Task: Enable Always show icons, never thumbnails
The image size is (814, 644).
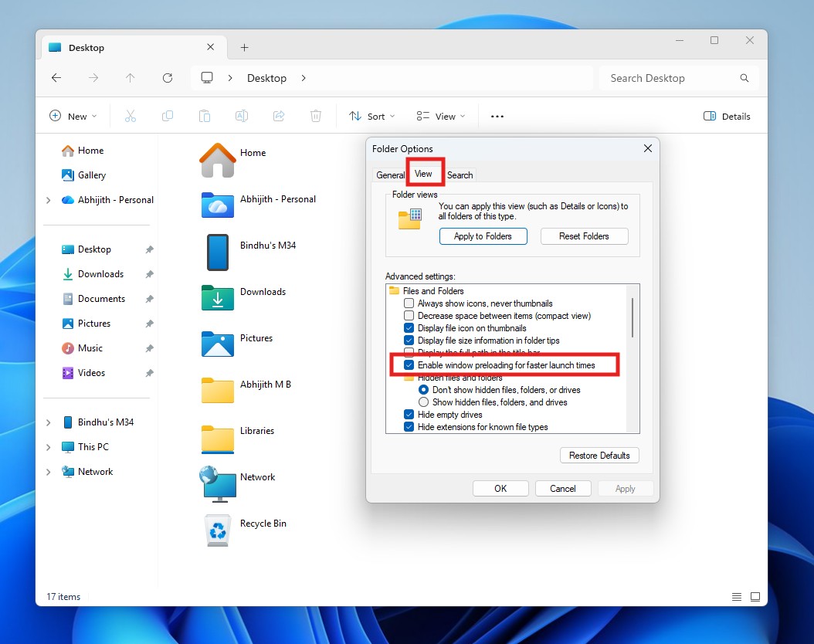Action: point(409,303)
